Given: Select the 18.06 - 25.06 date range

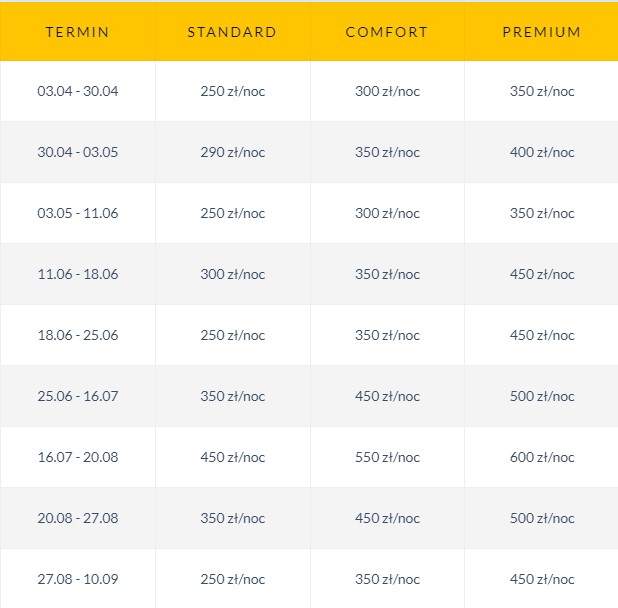Looking at the screenshot, I should coord(78,335).
